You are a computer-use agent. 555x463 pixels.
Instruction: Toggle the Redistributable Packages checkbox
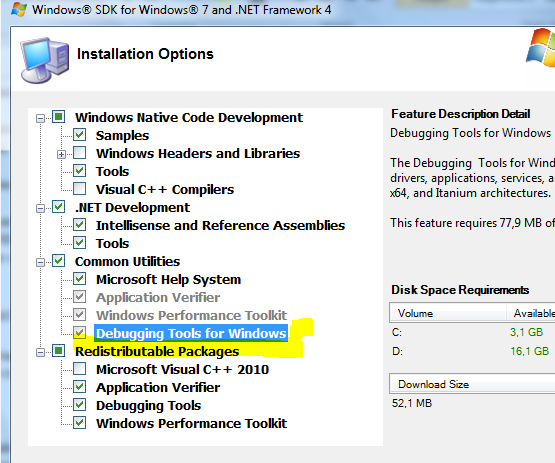[58, 351]
